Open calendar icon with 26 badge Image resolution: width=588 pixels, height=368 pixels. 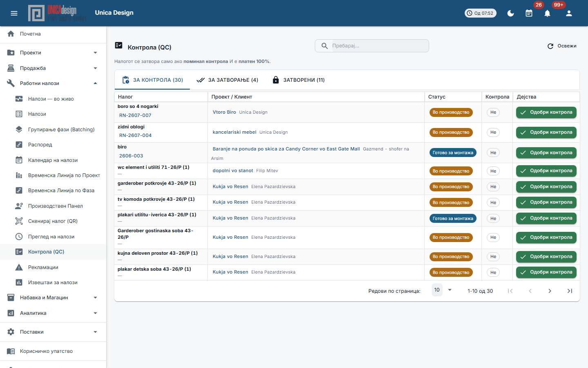coord(529,13)
